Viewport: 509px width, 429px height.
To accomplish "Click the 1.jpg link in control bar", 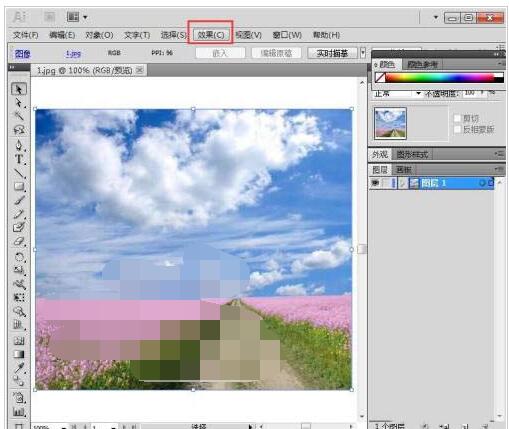I will click(x=73, y=53).
